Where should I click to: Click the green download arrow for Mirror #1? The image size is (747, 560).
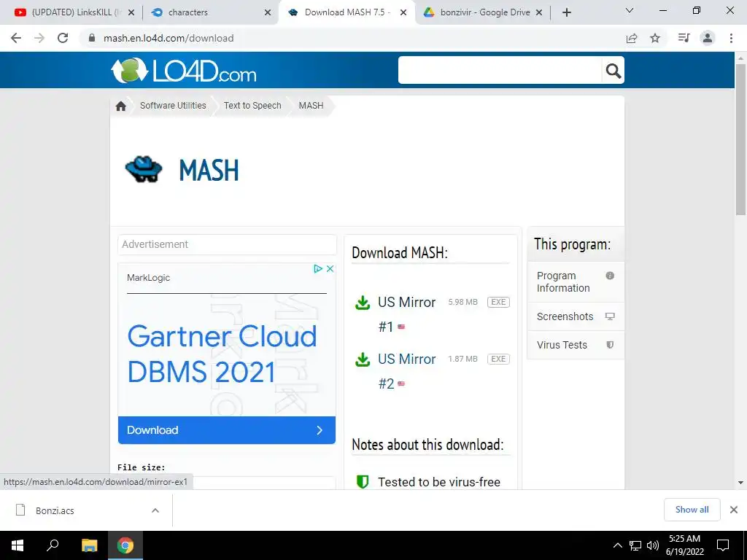(x=363, y=303)
